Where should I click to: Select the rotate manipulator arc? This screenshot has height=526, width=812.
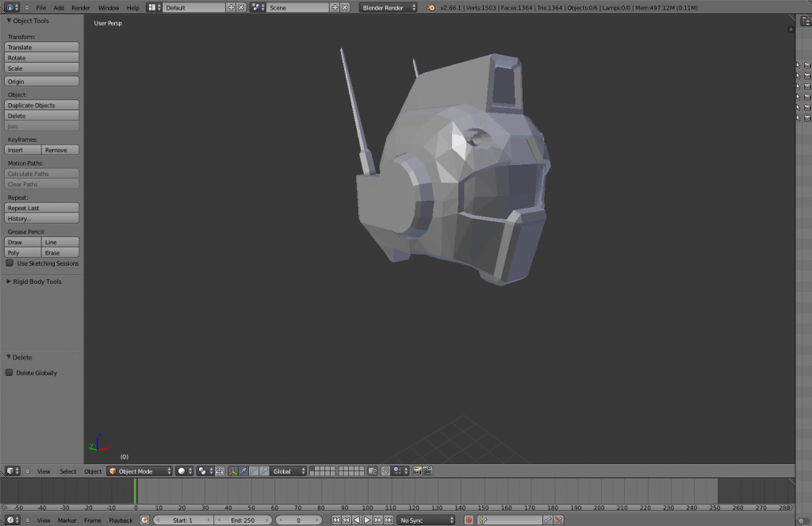tap(254, 471)
